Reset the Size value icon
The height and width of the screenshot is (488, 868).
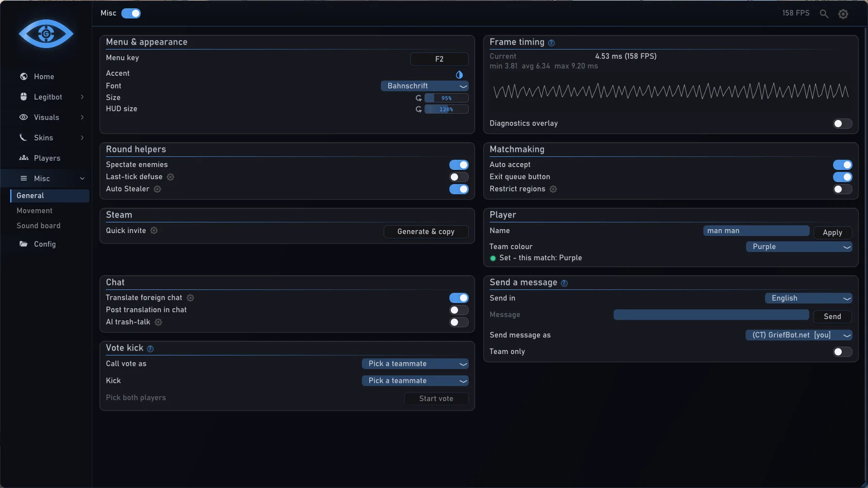[x=419, y=98]
